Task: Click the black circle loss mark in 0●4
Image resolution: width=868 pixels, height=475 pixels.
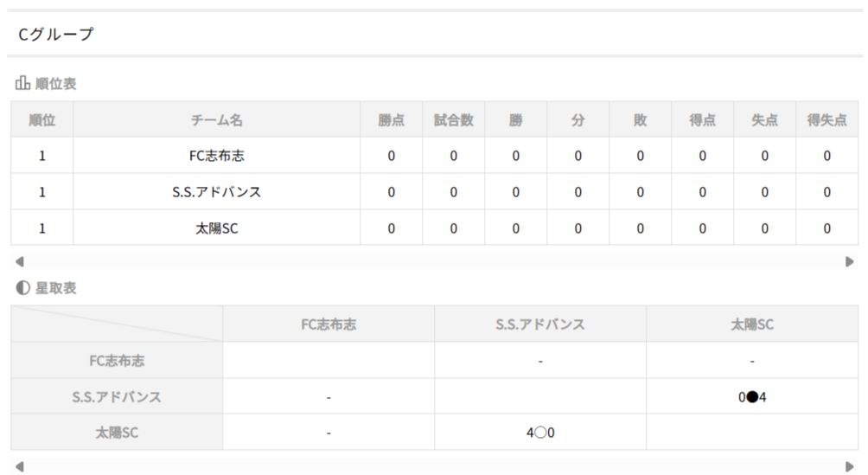Action: tap(752, 397)
